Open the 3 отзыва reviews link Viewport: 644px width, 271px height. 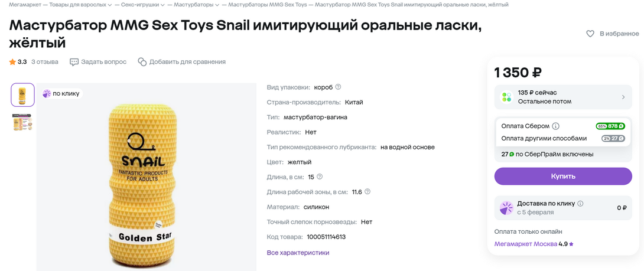coord(45,62)
